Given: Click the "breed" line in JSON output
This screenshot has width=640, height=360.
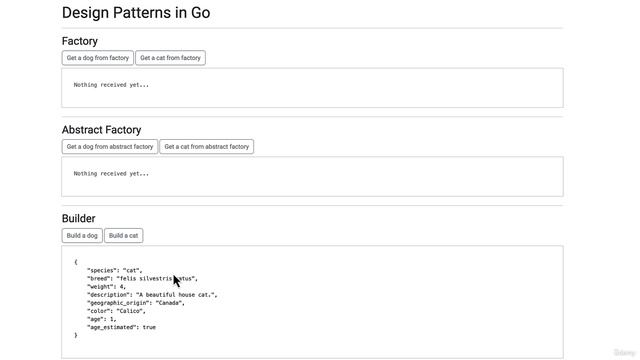Looking at the screenshot, I should 142,278.
